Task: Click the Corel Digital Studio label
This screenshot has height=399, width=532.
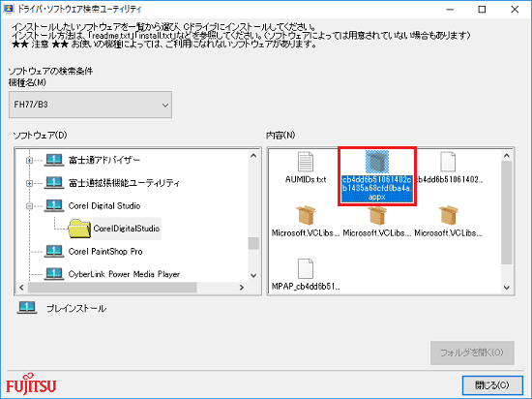Action: [104, 205]
